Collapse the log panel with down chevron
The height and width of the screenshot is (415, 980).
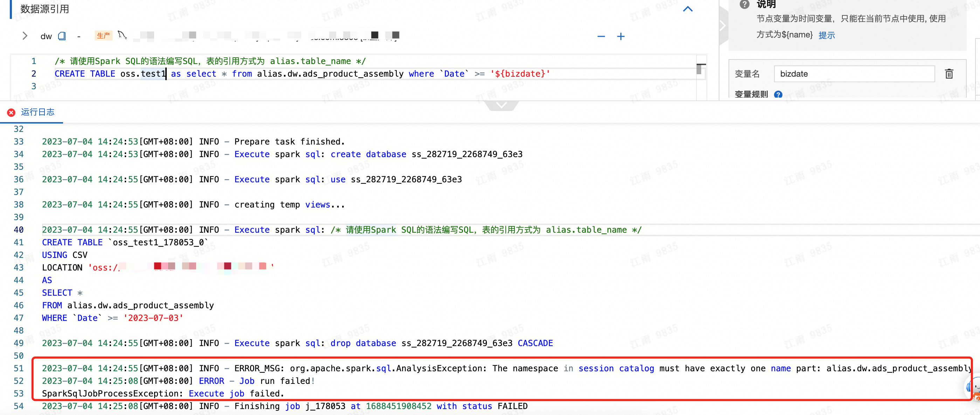[x=502, y=105]
